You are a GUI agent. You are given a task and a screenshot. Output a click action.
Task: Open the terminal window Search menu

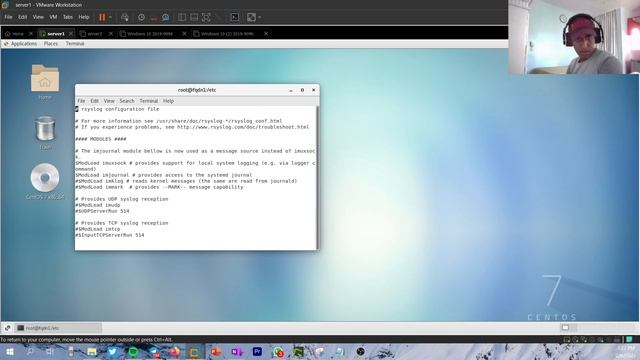127,101
